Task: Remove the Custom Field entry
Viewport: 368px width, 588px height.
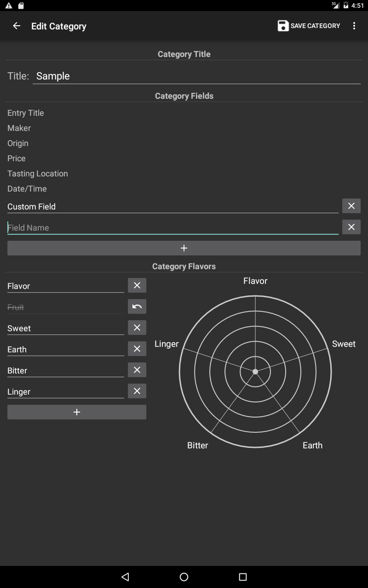Action: click(351, 206)
